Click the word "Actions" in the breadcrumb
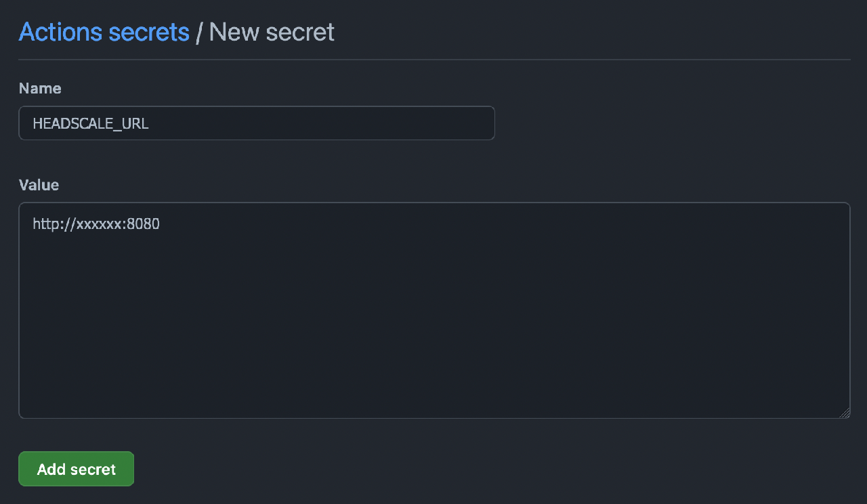867x504 pixels. (x=60, y=32)
